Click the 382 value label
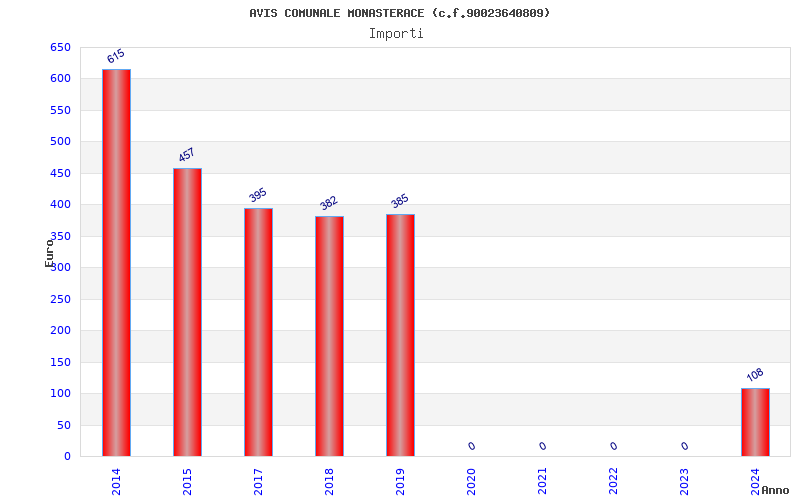This screenshot has width=800, height=500. pos(329,203)
